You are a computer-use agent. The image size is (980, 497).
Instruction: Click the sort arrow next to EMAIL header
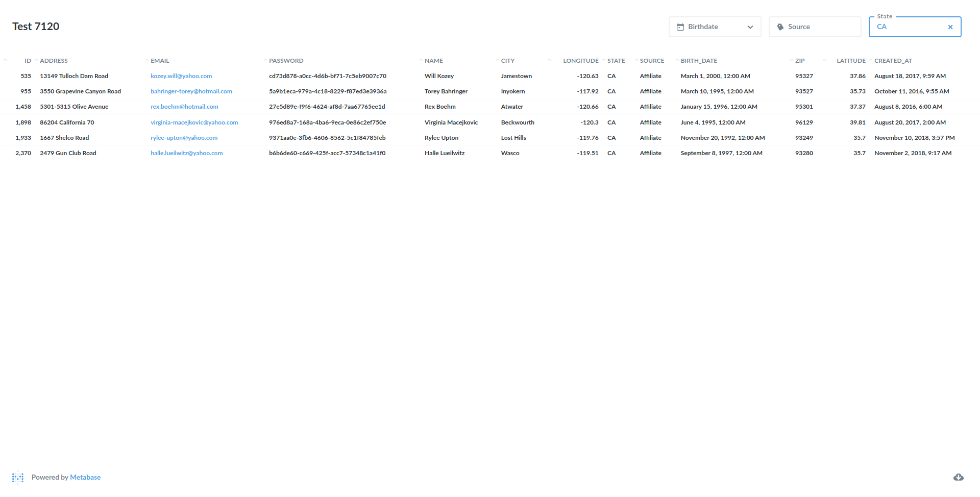[x=147, y=59]
